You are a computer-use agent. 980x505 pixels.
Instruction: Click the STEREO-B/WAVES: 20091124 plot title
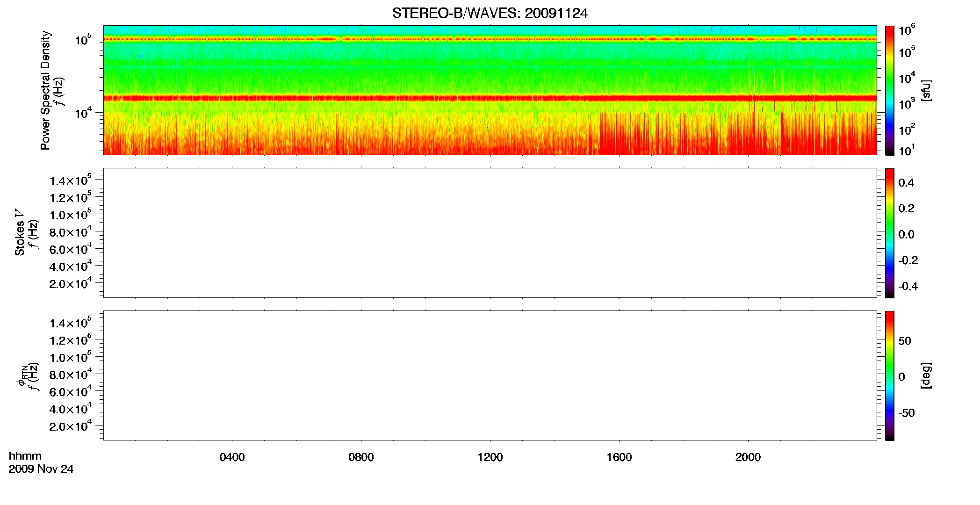click(490, 14)
